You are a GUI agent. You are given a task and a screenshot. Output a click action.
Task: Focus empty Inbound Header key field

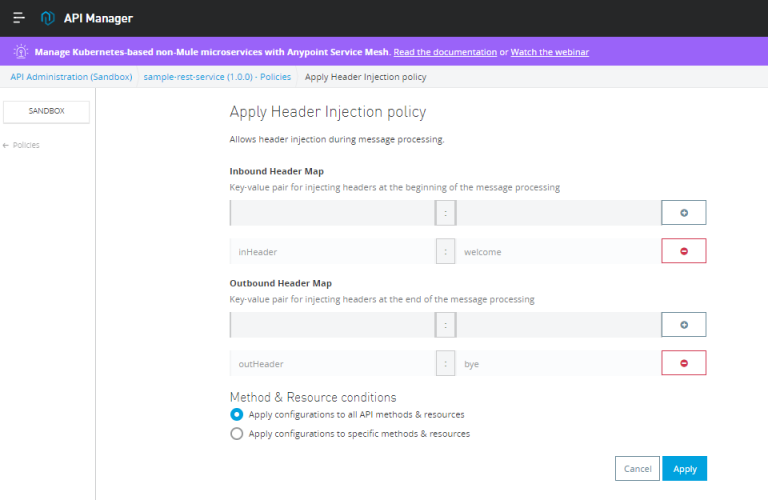point(332,213)
